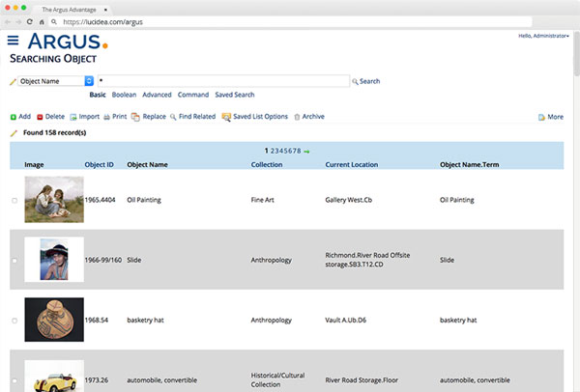Click the Print toolbar icon

pyautogui.click(x=107, y=117)
